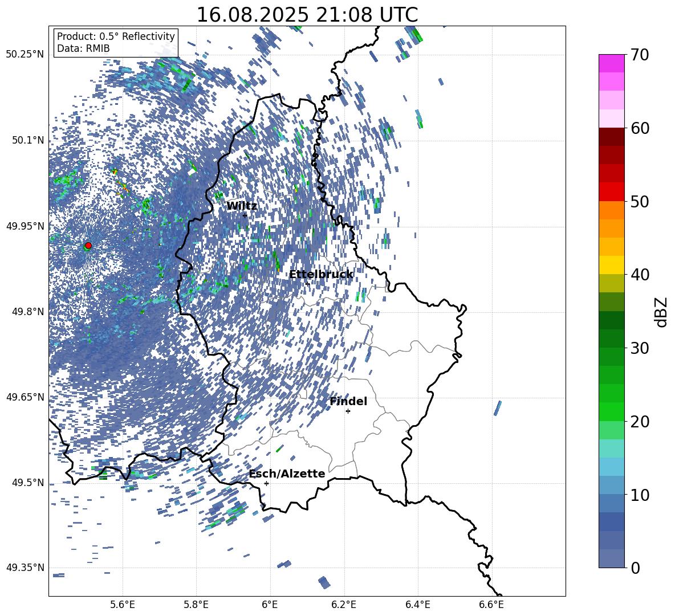
Task: Click the dBZ colorbar label
Action: (x=662, y=312)
